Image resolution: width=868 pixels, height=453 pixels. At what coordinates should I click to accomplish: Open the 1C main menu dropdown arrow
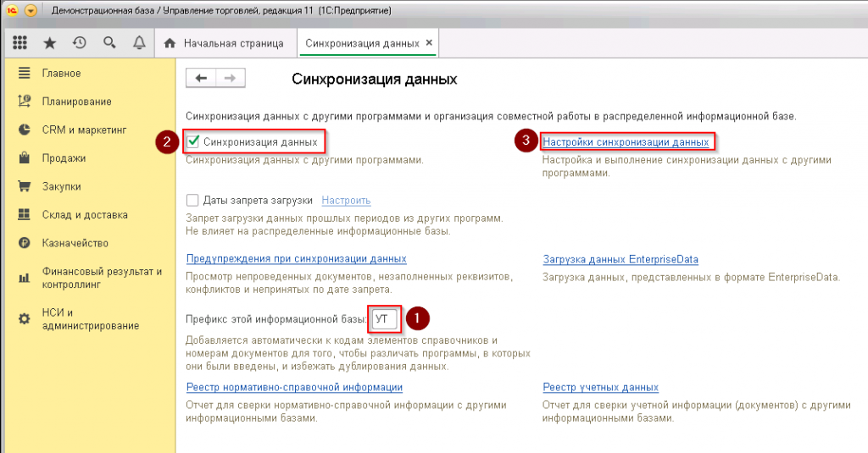pos(31,11)
